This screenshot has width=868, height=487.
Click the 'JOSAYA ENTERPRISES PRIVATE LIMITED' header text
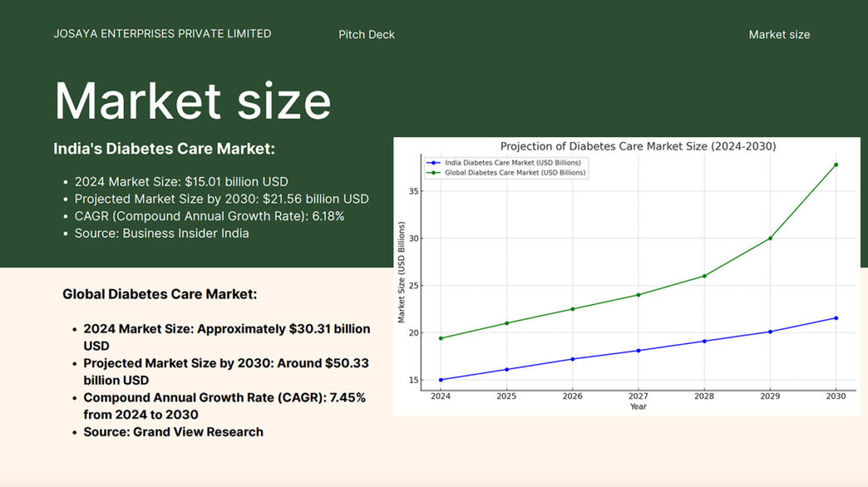162,34
